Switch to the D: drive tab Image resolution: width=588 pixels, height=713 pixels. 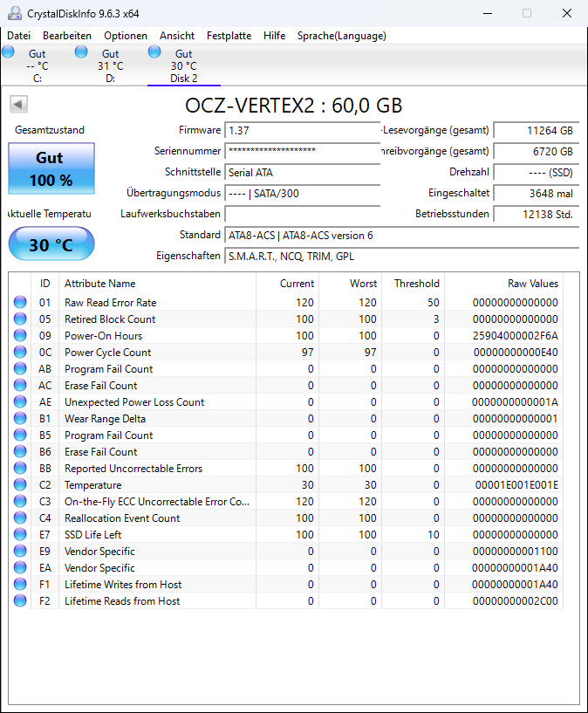tap(111, 65)
